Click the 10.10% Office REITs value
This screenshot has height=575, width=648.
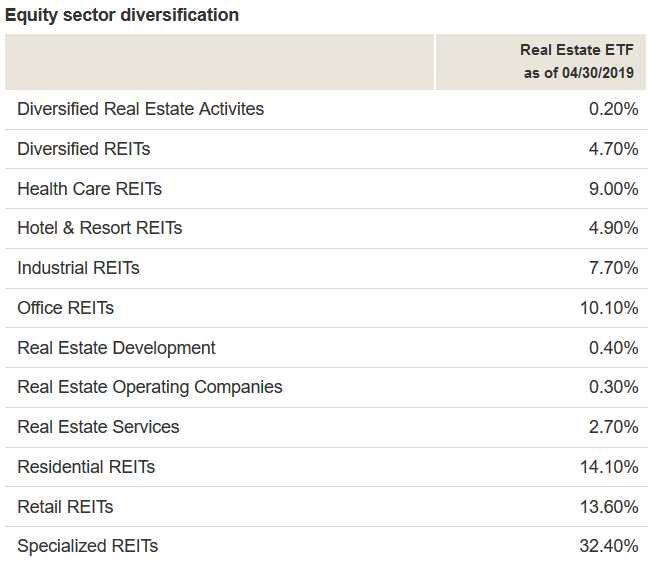(x=609, y=308)
